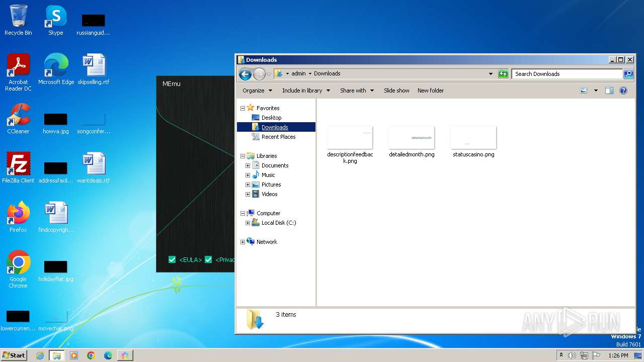The image size is (644, 362).
Task: Launch Firefox from the desktop
Action: point(18,217)
